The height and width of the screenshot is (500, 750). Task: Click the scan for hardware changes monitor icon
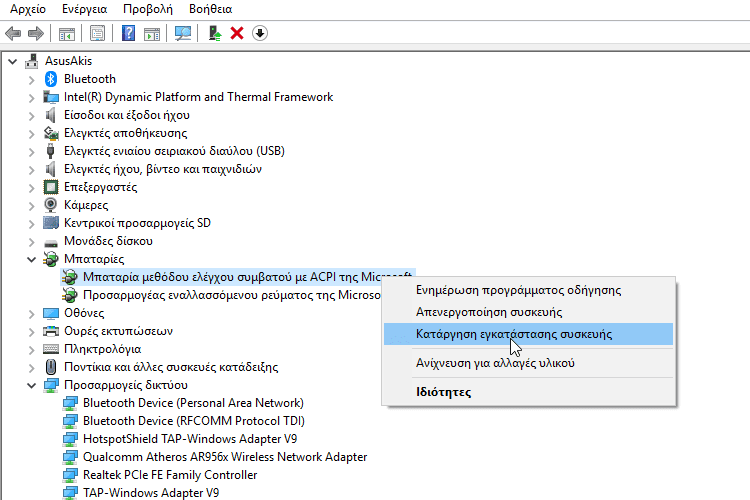183,33
